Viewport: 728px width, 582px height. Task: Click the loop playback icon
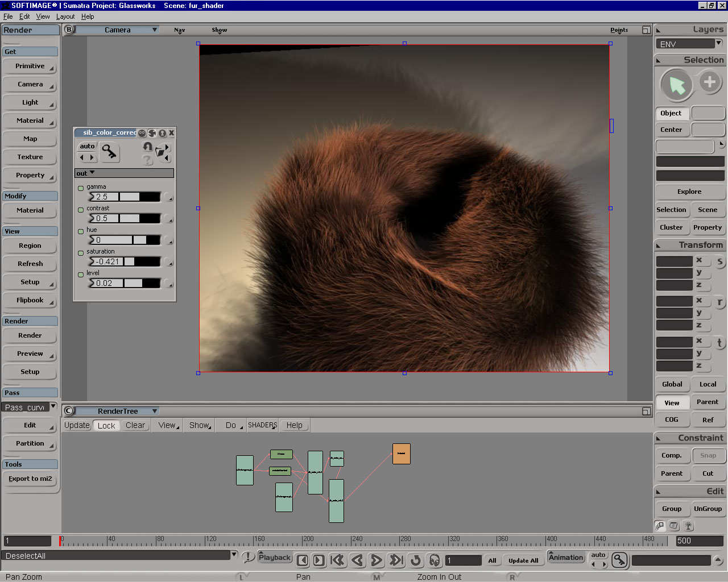416,560
